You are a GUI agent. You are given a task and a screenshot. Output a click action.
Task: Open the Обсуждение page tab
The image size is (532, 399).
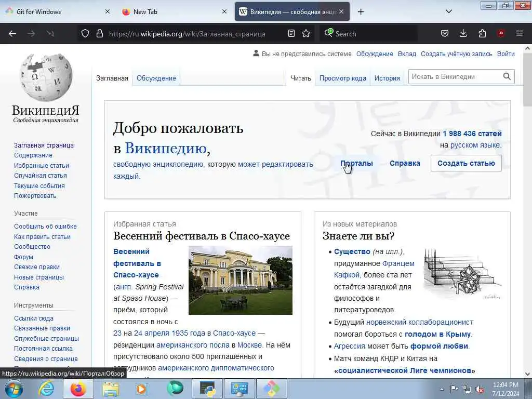point(156,78)
